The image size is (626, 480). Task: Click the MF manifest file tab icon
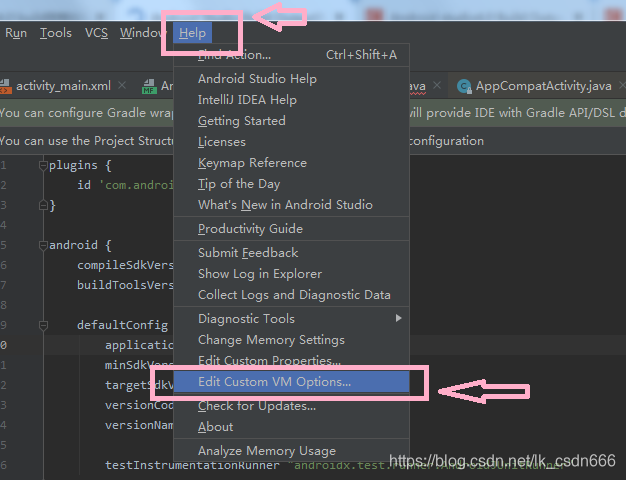click(x=149, y=87)
